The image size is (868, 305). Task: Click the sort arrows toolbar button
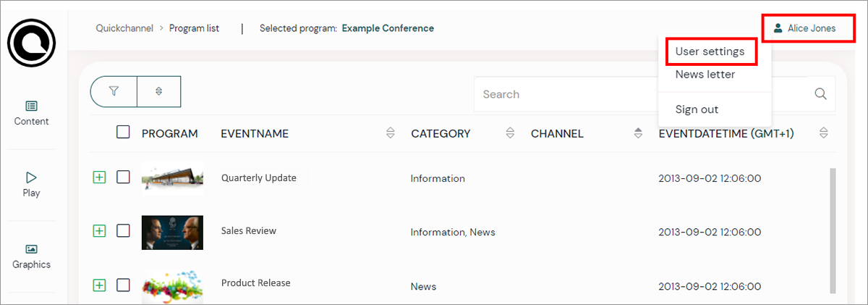click(158, 91)
